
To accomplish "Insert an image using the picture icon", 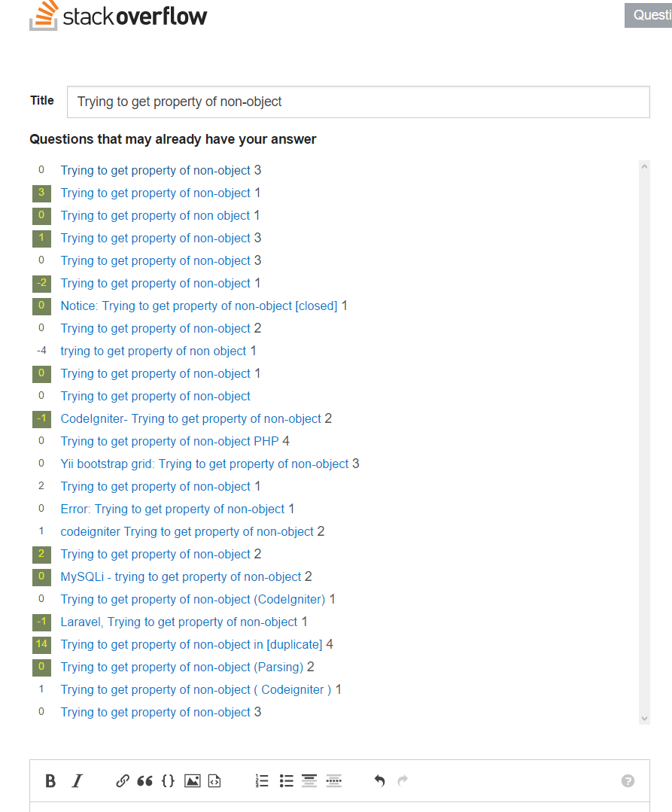I will coord(192,781).
